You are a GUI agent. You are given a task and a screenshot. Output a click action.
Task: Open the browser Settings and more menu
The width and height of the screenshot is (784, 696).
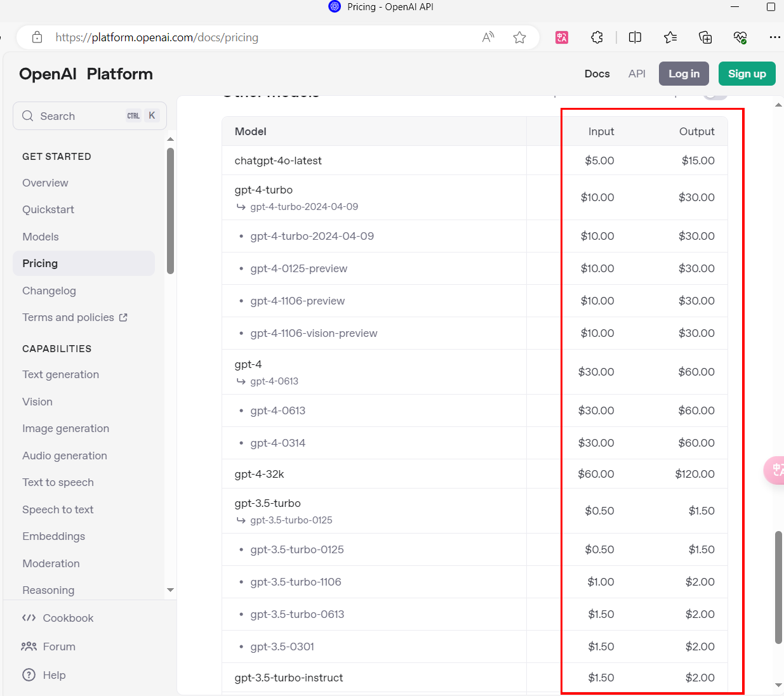click(x=774, y=37)
